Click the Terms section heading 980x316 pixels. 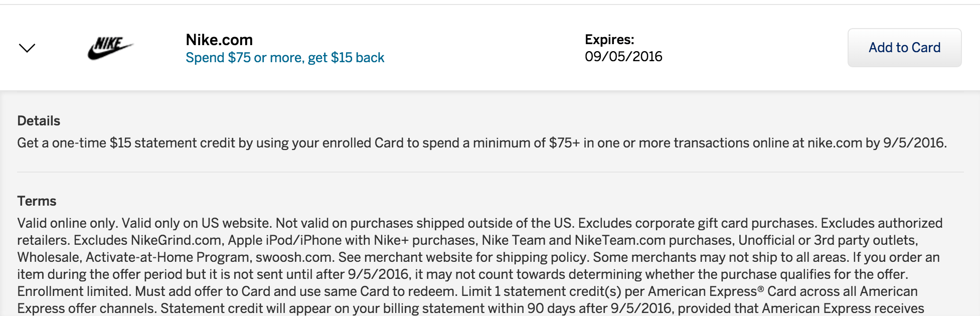(37, 201)
